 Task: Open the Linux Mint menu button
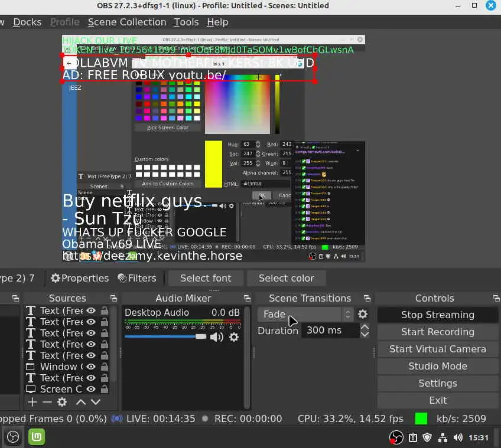coord(37,437)
